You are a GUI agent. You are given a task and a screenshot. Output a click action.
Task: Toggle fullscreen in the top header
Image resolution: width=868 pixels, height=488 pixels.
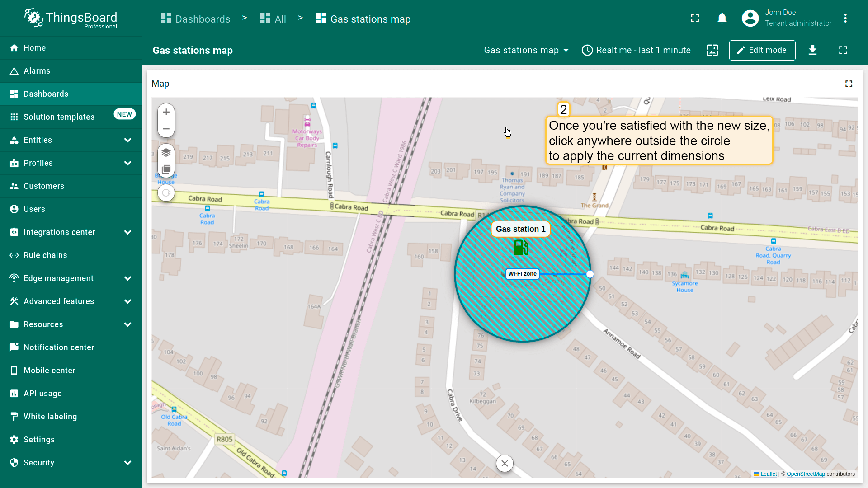tap(695, 19)
